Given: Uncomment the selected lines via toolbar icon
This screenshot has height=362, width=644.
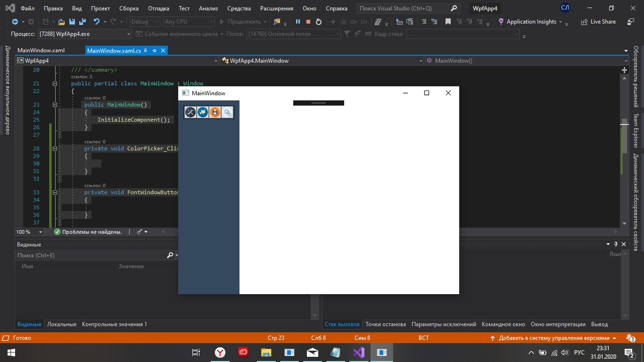Looking at the screenshot, I should click(x=434, y=22).
